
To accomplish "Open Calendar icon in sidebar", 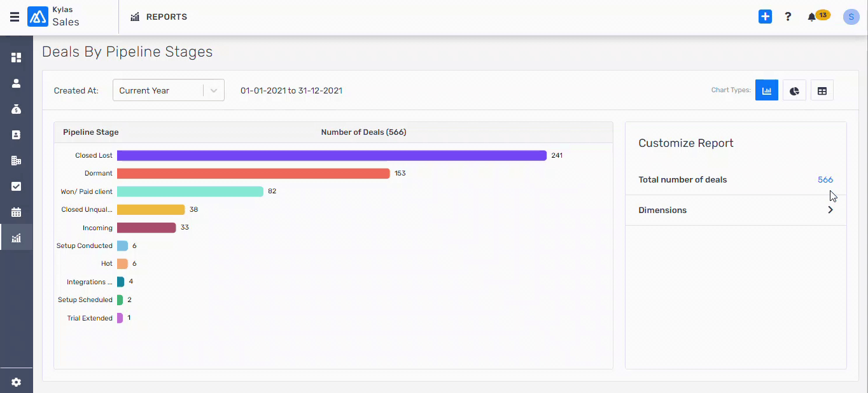I will point(17,212).
